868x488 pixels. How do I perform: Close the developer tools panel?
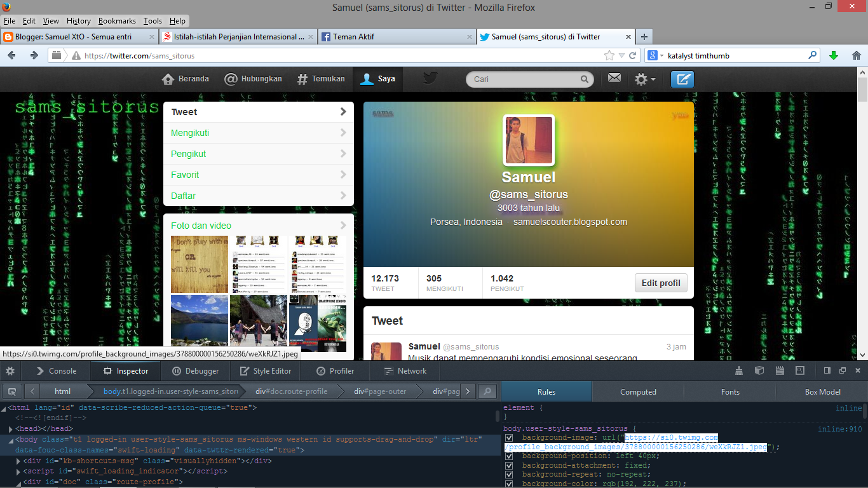point(858,370)
